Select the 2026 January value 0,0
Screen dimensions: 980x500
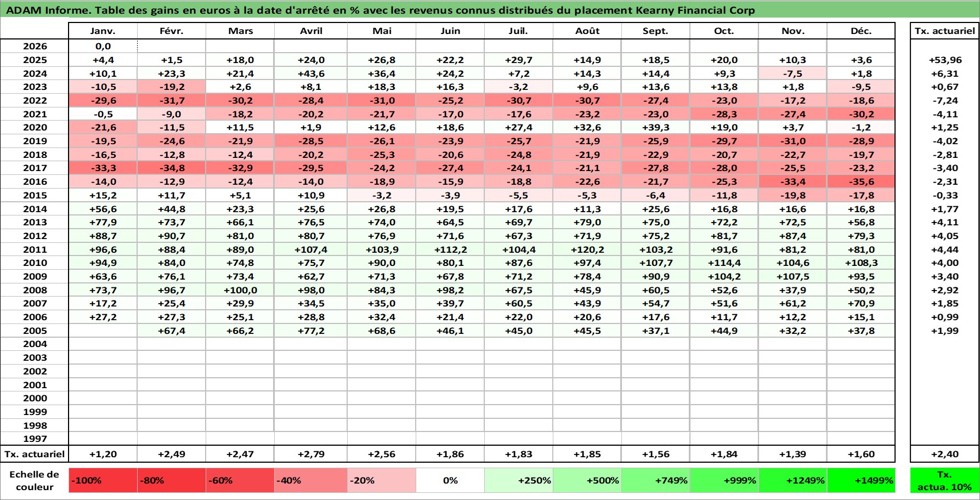[103, 46]
